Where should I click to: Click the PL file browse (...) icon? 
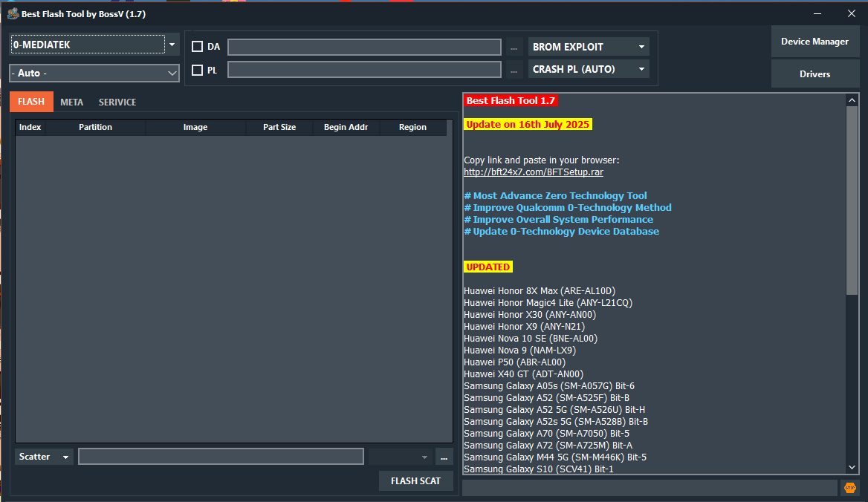tap(514, 69)
